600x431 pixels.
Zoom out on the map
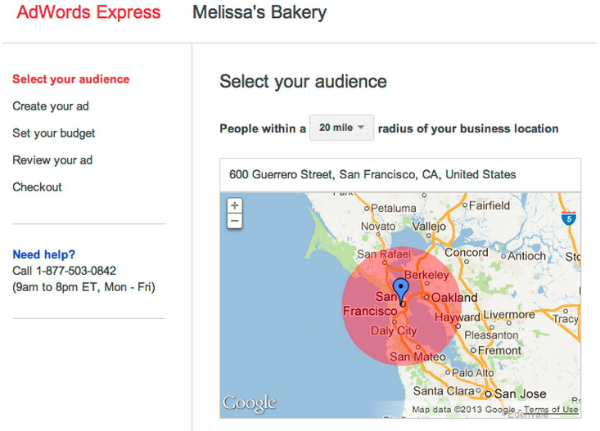[235, 221]
